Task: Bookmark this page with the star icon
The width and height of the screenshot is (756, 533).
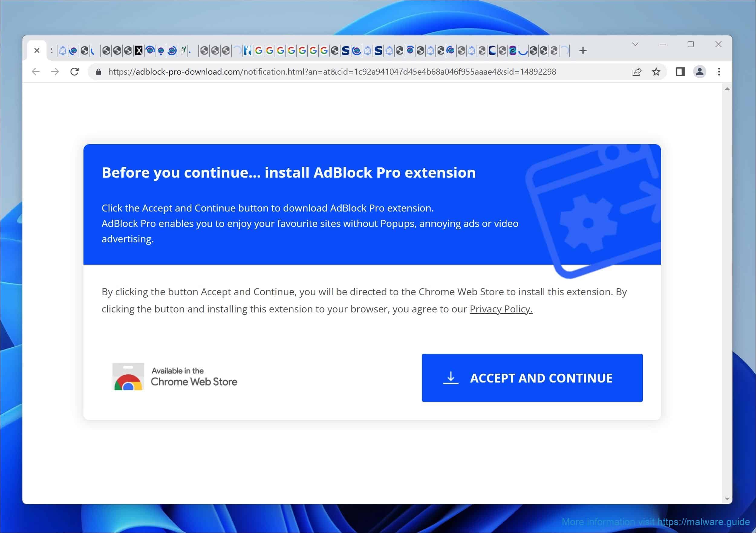Action: click(x=656, y=72)
